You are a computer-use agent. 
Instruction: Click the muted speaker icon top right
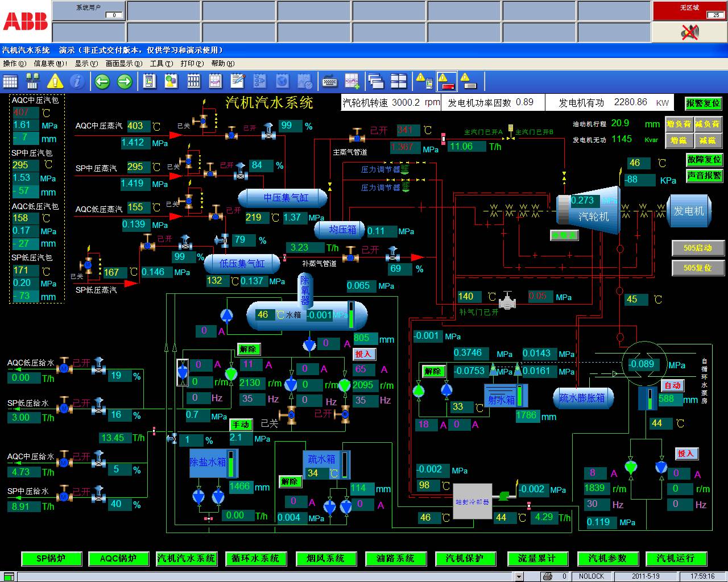689,32
